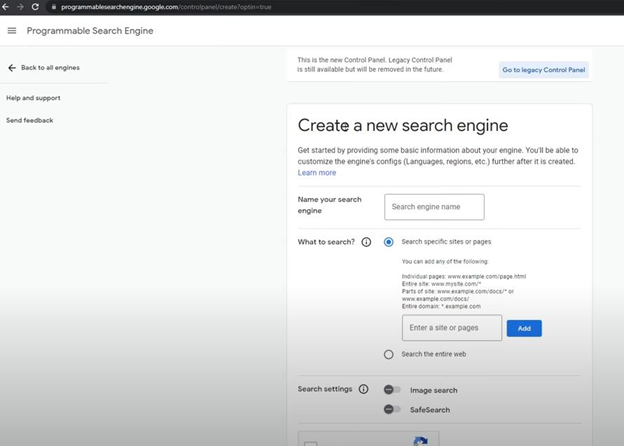
Task: Open Help and support
Action: tap(33, 98)
